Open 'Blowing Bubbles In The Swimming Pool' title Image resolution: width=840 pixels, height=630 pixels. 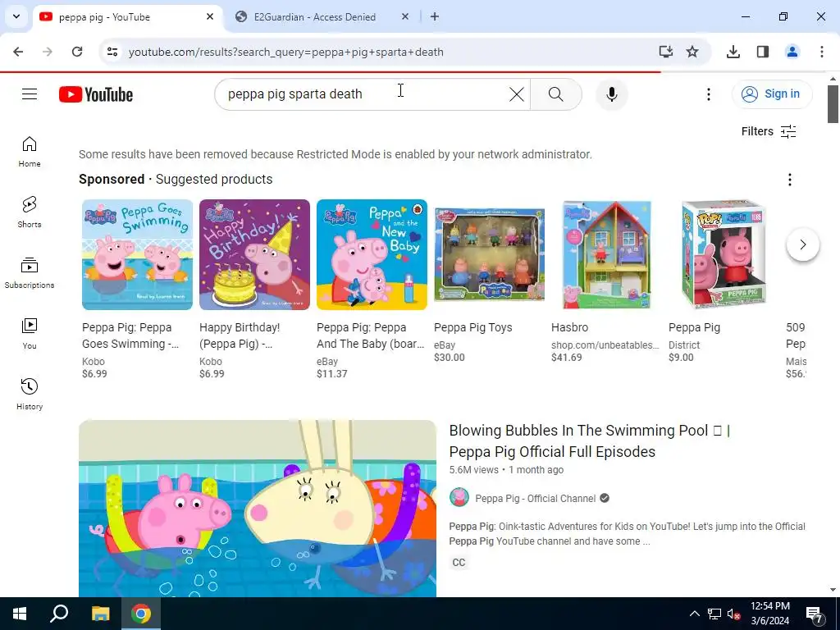click(589, 441)
